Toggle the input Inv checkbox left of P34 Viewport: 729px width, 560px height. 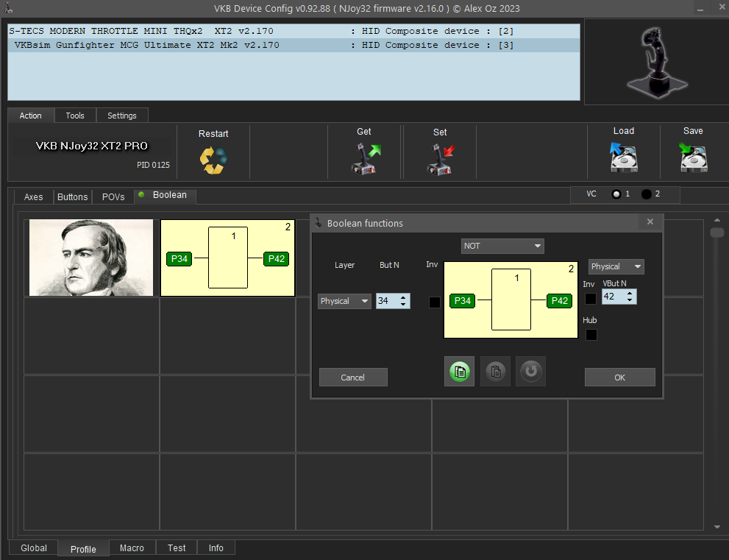(x=435, y=302)
